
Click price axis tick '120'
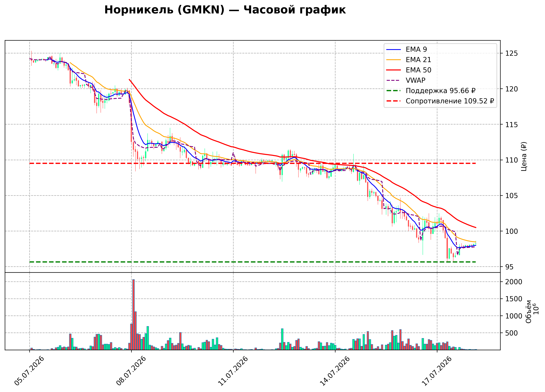point(511,89)
